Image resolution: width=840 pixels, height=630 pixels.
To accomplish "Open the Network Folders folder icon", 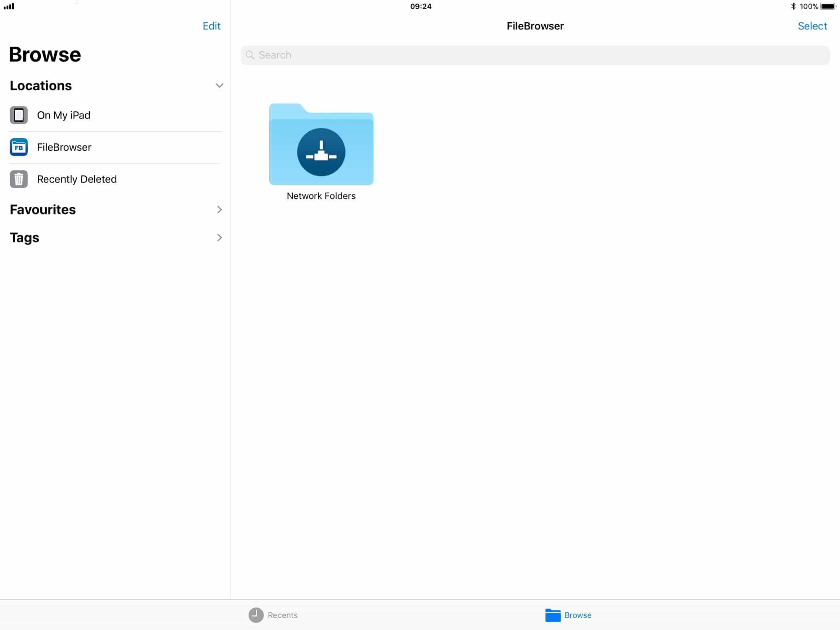I will pos(321,145).
